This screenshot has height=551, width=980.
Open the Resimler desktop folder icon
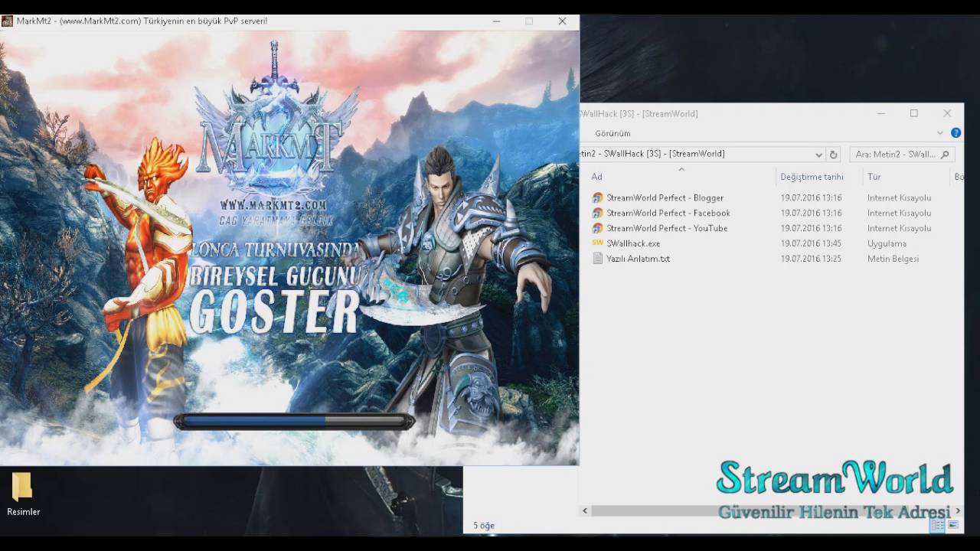tap(22, 487)
